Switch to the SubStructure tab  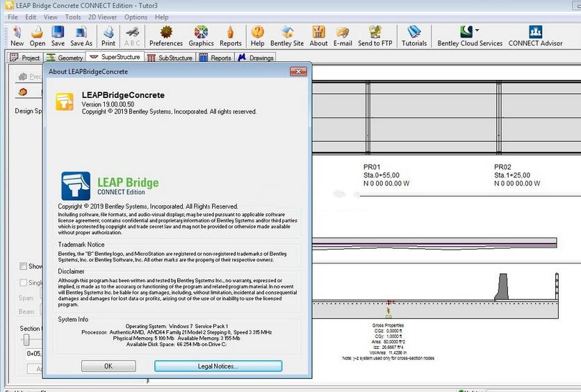coord(170,58)
